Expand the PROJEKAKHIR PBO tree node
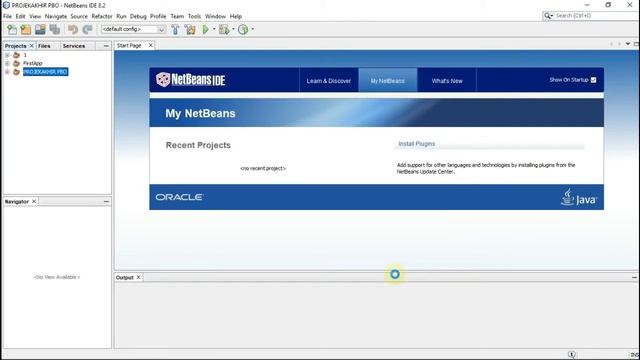Image resolution: width=640 pixels, height=360 pixels. 7,72
